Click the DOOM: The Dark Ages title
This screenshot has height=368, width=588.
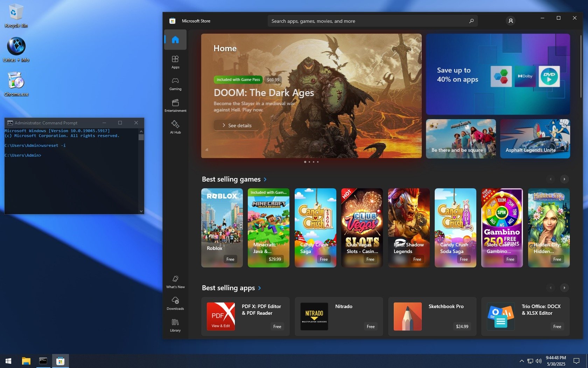tap(264, 93)
